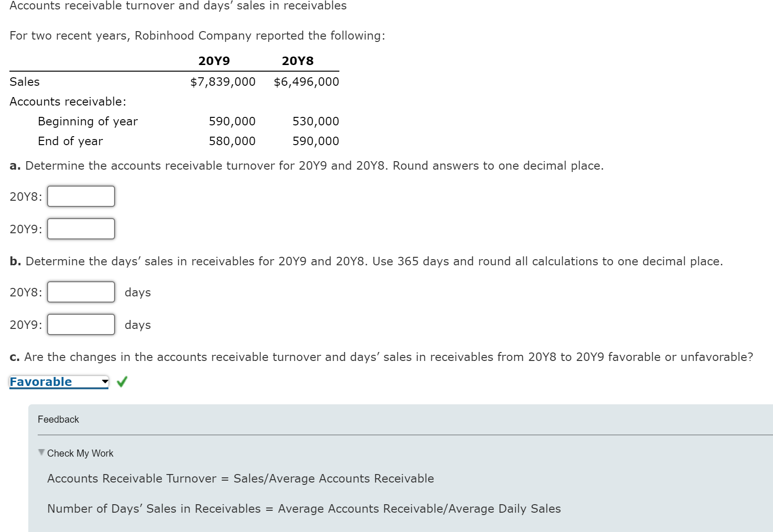
Task: Click the 20Y9 days answer field
Action: (x=81, y=324)
